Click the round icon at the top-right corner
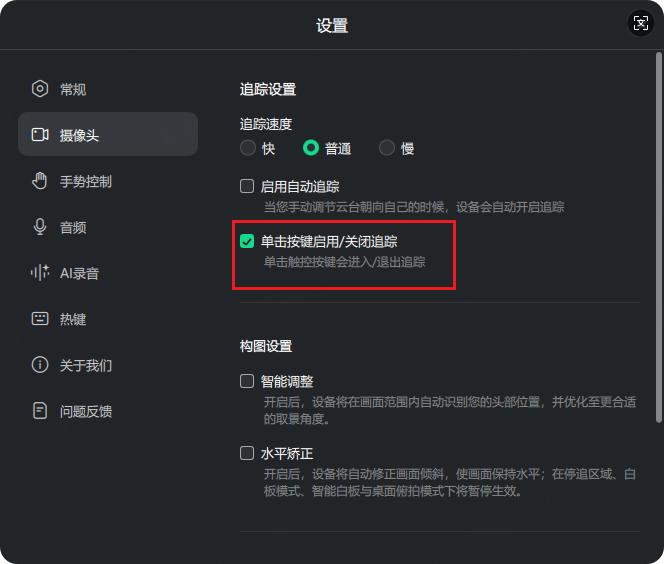This screenshot has height=564, width=664. click(640, 23)
